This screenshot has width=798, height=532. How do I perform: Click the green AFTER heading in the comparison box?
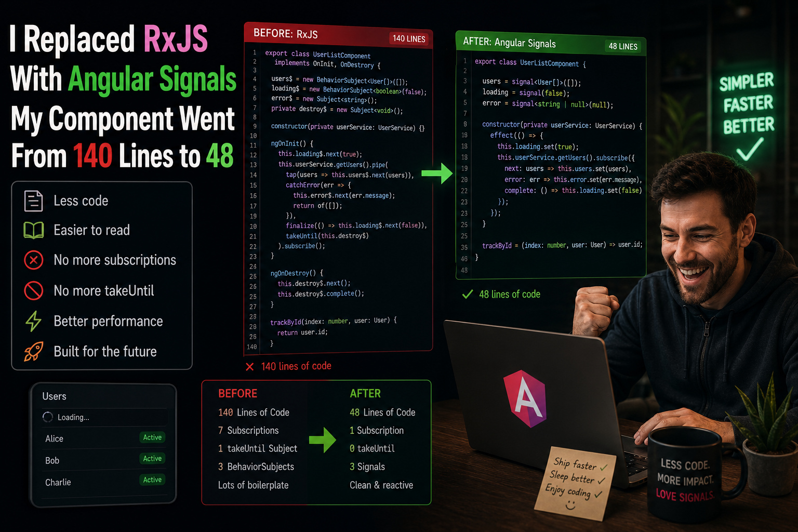tap(365, 393)
